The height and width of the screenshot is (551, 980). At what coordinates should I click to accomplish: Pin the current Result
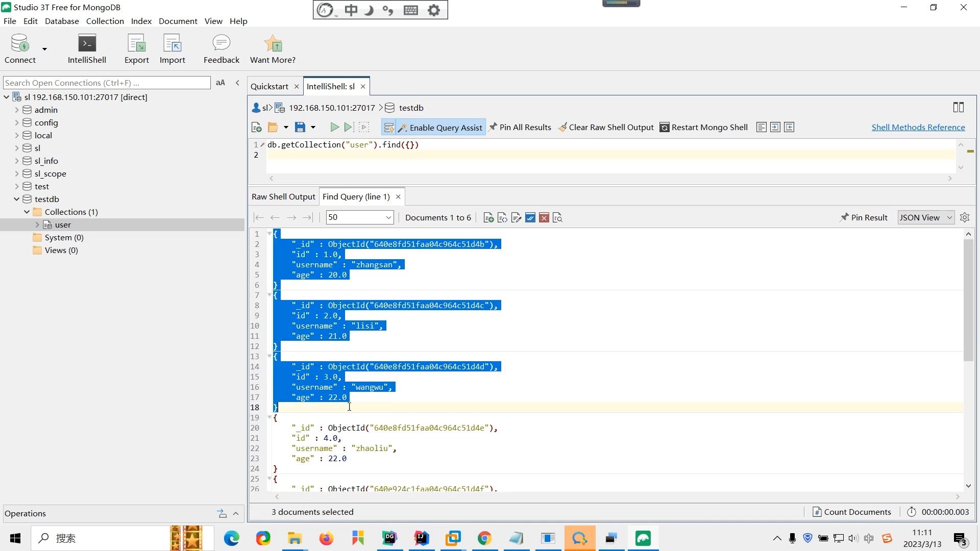(864, 218)
